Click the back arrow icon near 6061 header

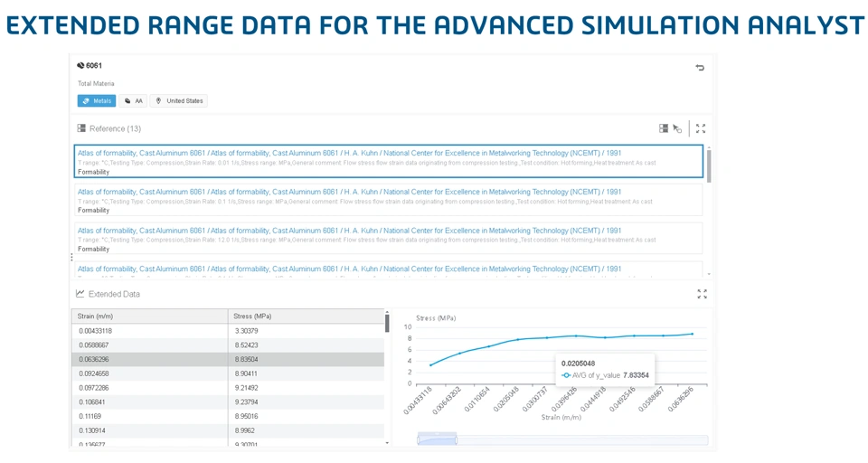tap(700, 68)
